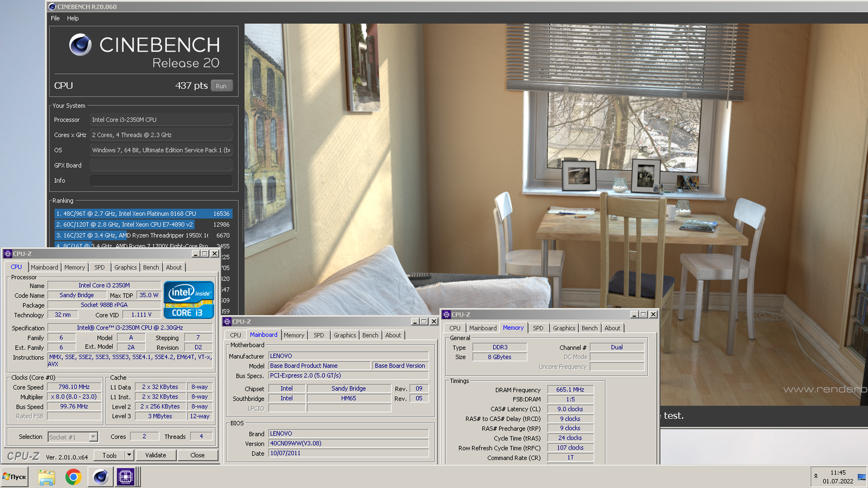Image resolution: width=868 pixels, height=488 pixels.
Task: Click the GFX Board field in Cinebench
Action: click(x=161, y=165)
